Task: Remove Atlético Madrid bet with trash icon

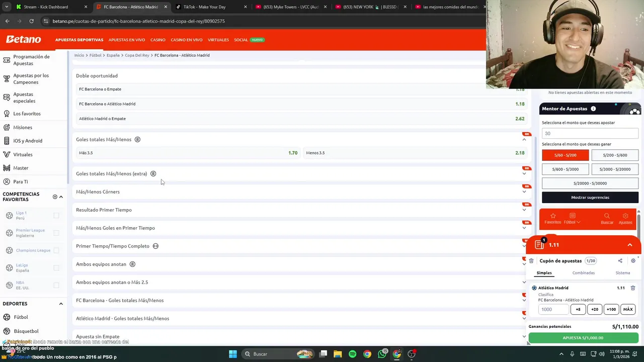Action: tap(633, 288)
